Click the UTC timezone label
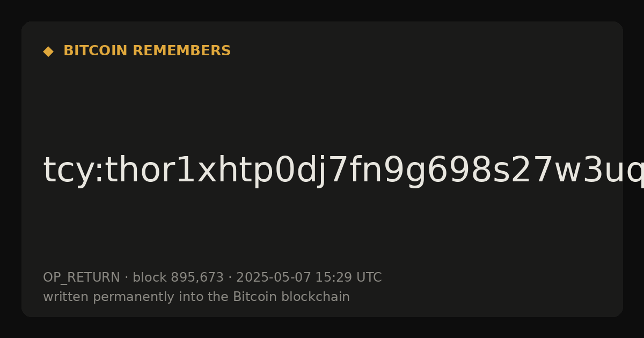 coord(369,277)
